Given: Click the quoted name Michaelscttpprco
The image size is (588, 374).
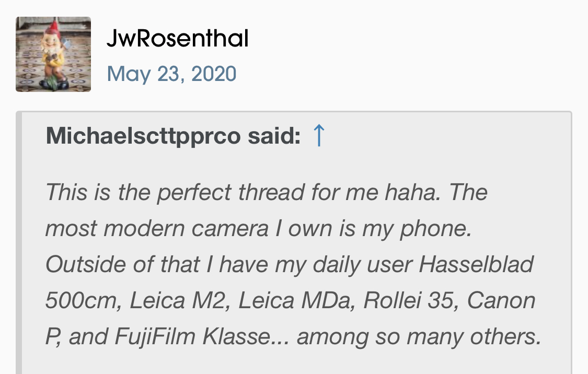Looking at the screenshot, I should click(143, 136).
